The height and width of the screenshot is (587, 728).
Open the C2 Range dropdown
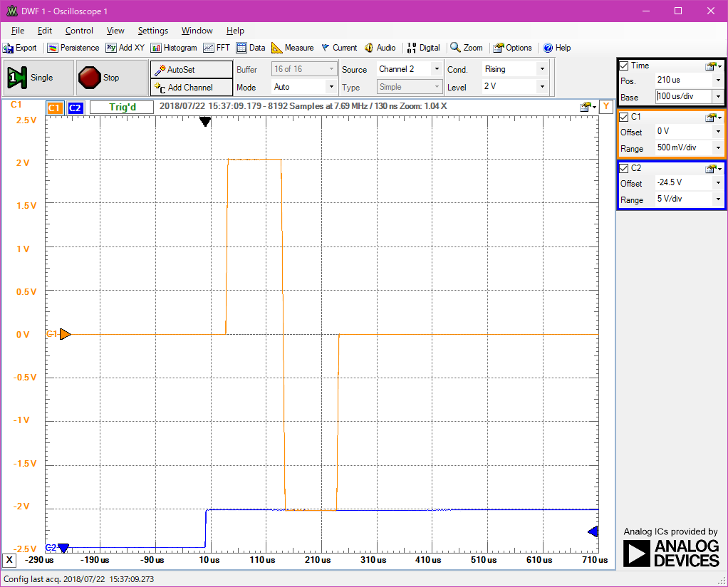tap(718, 199)
